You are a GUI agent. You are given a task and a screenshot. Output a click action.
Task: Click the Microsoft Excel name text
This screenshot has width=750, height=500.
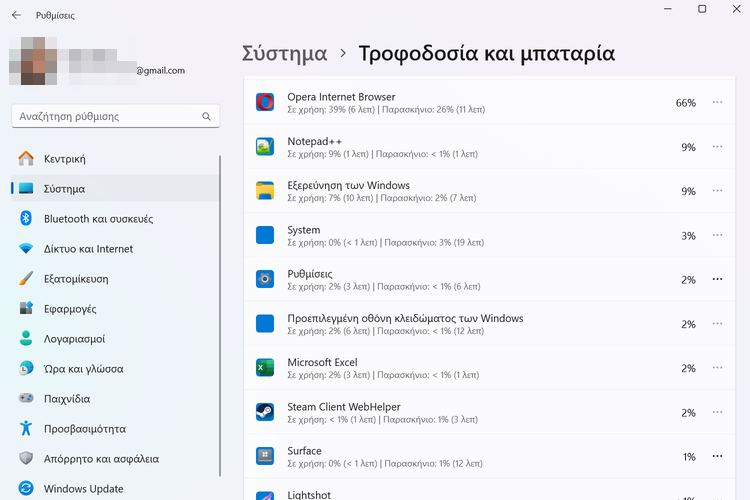click(322, 362)
